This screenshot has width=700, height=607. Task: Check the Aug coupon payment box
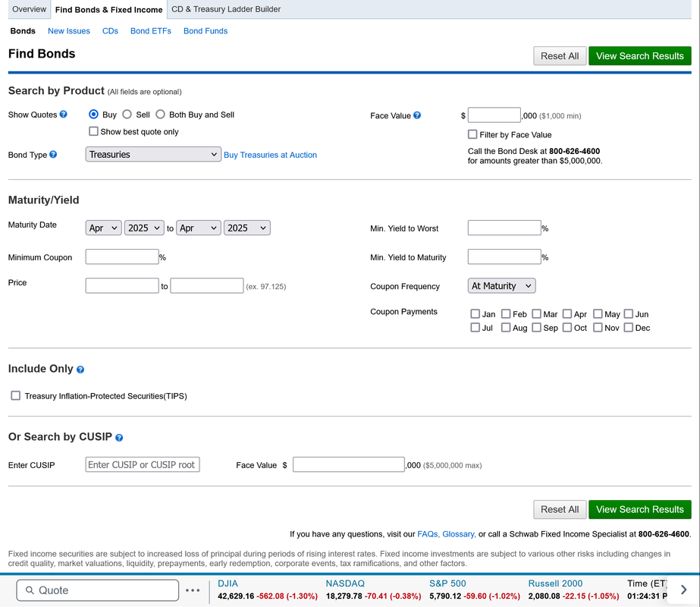point(506,327)
